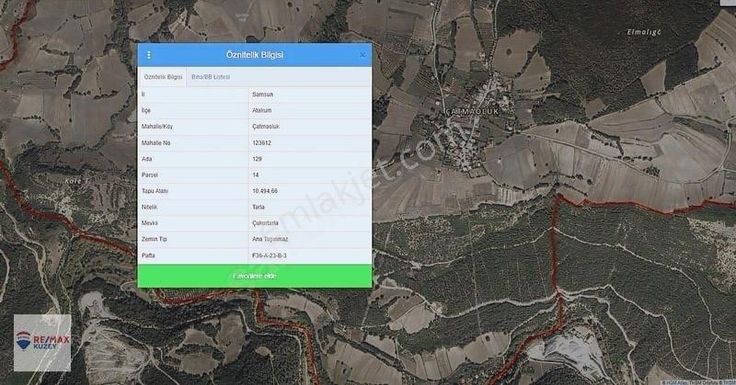Click the Çatmaoluk village label on the map

(472, 112)
